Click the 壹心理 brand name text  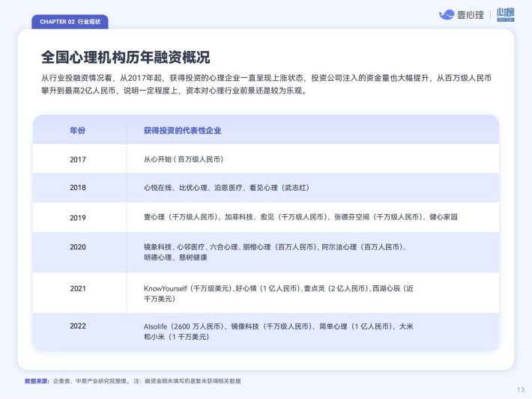(471, 15)
